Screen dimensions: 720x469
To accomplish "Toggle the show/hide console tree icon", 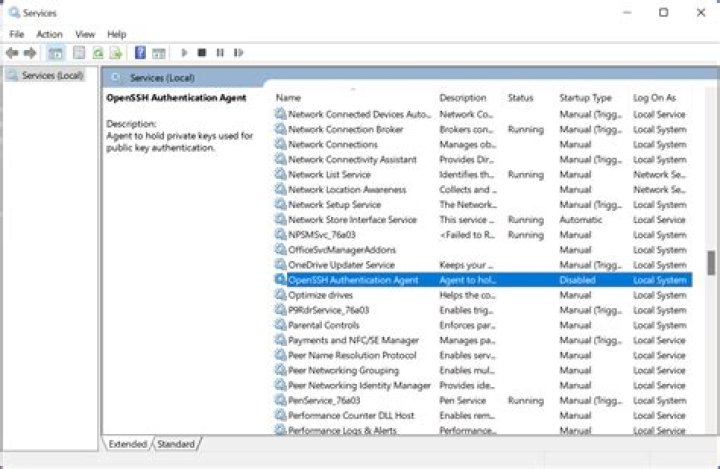I will coord(56,52).
